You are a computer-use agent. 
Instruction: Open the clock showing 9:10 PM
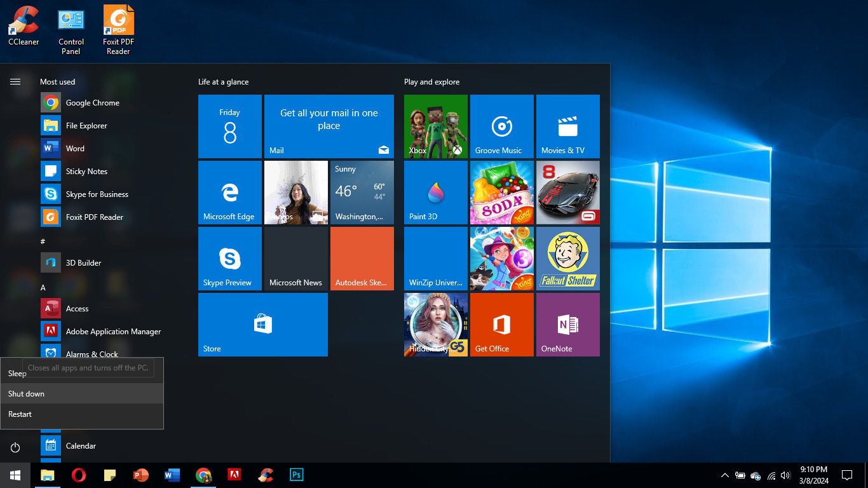tap(814, 475)
